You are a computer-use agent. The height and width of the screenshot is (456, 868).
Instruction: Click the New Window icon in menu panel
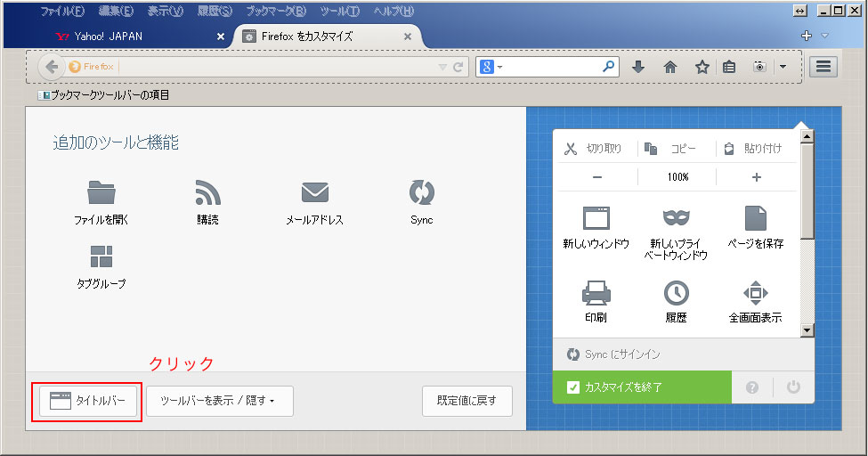(x=596, y=217)
